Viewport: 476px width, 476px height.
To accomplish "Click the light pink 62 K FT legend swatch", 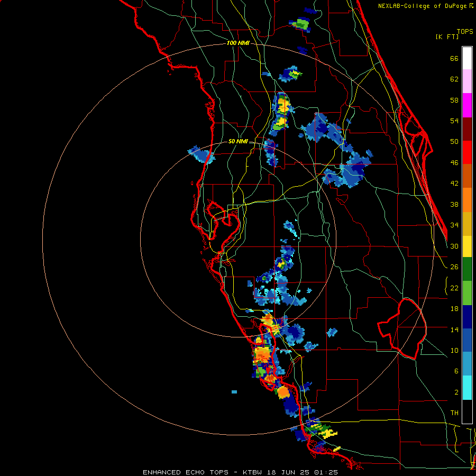I will (x=467, y=81).
